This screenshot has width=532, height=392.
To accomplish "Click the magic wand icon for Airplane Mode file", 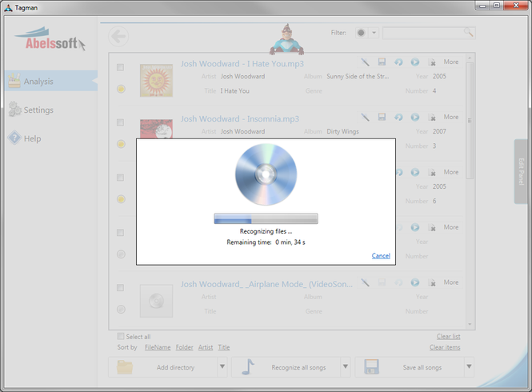I will coord(365,282).
